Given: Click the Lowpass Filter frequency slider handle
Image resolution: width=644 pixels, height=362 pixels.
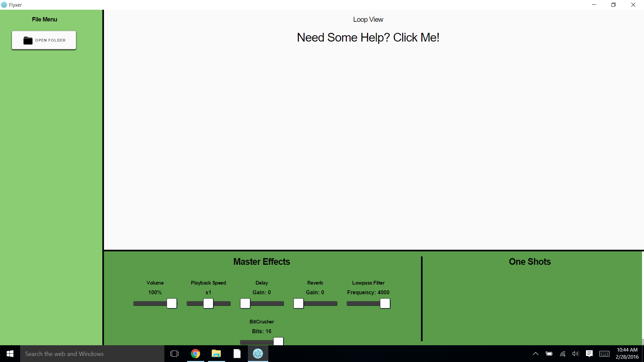Looking at the screenshot, I should pyautogui.click(x=385, y=303).
